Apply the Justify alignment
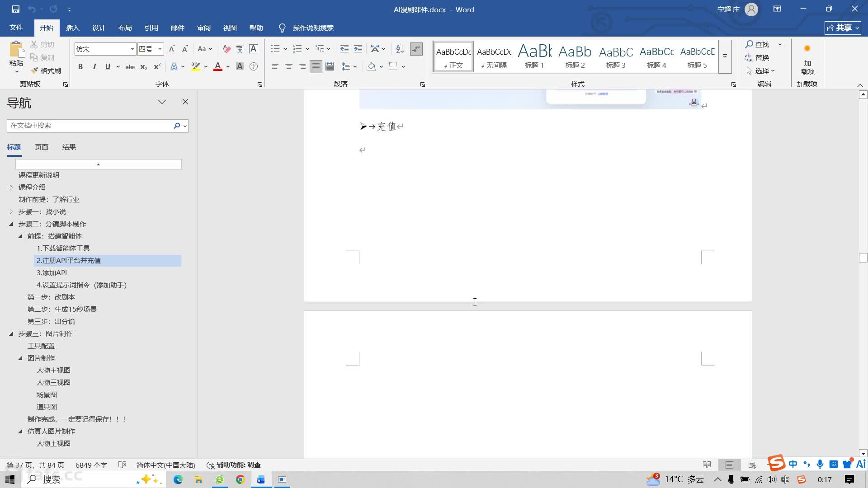This screenshot has height=488, width=868. click(x=316, y=66)
